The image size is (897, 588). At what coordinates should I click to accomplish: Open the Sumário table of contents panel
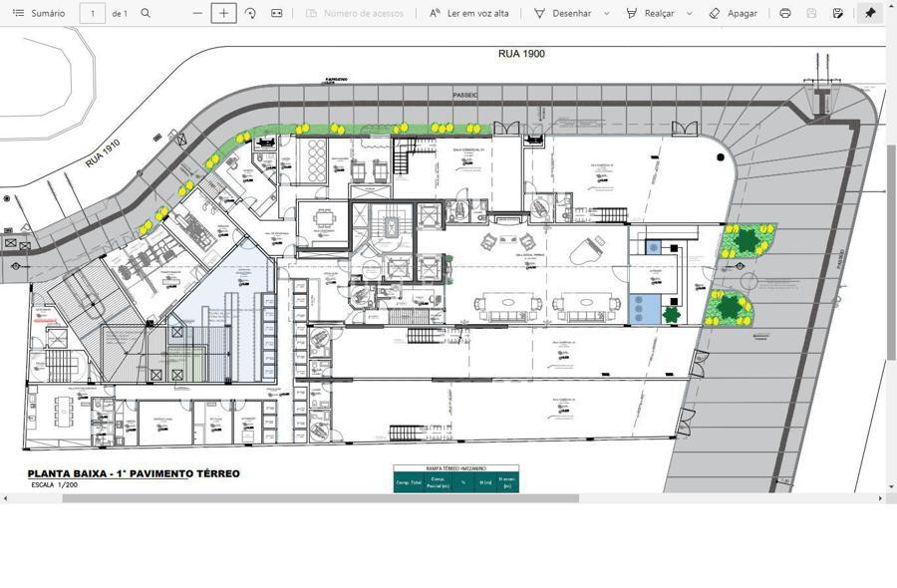coord(38,13)
